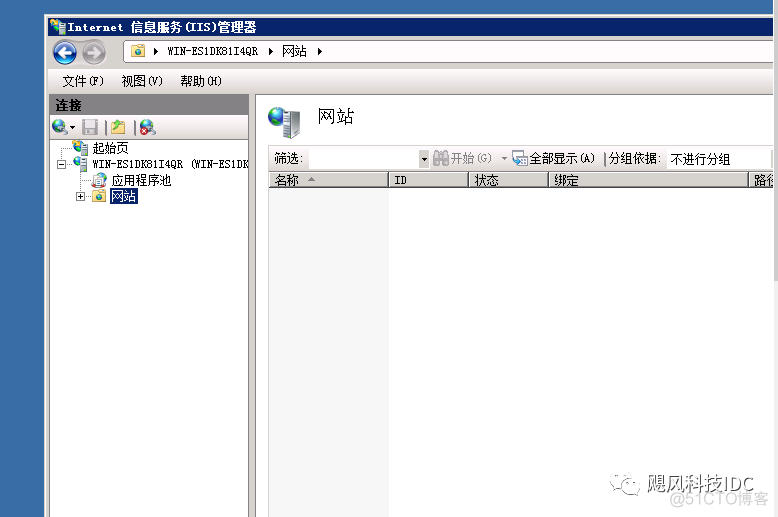778x517 pixels.
Task: Click the folder icon in address bar
Action: [x=138, y=51]
